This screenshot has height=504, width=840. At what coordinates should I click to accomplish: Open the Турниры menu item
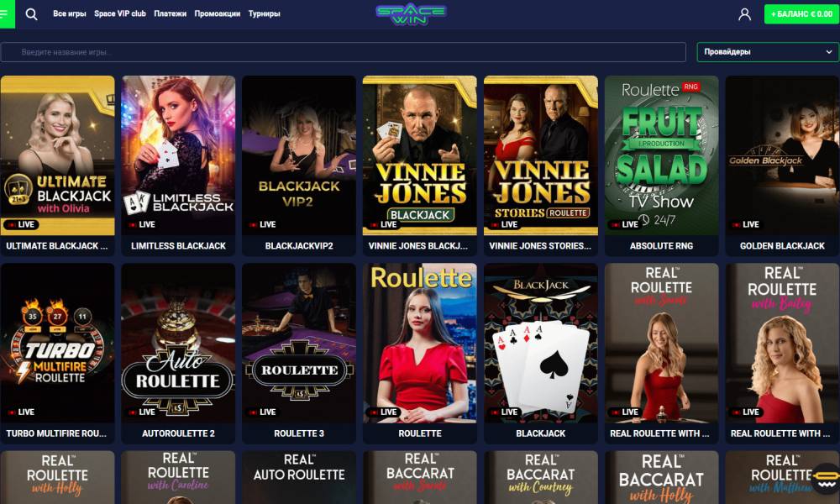[x=264, y=14]
